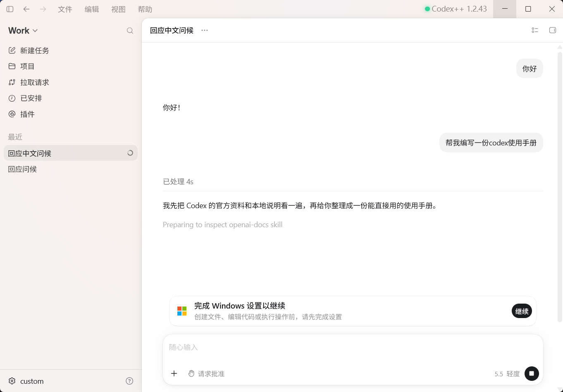This screenshot has height=392, width=563.
Task: Click the settings gear next to custom
Action: pyautogui.click(x=12, y=381)
